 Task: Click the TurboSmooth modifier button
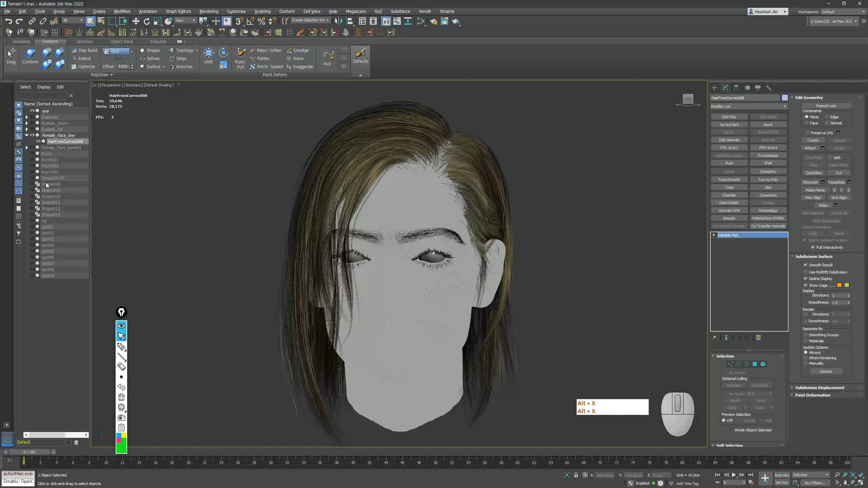point(729,180)
